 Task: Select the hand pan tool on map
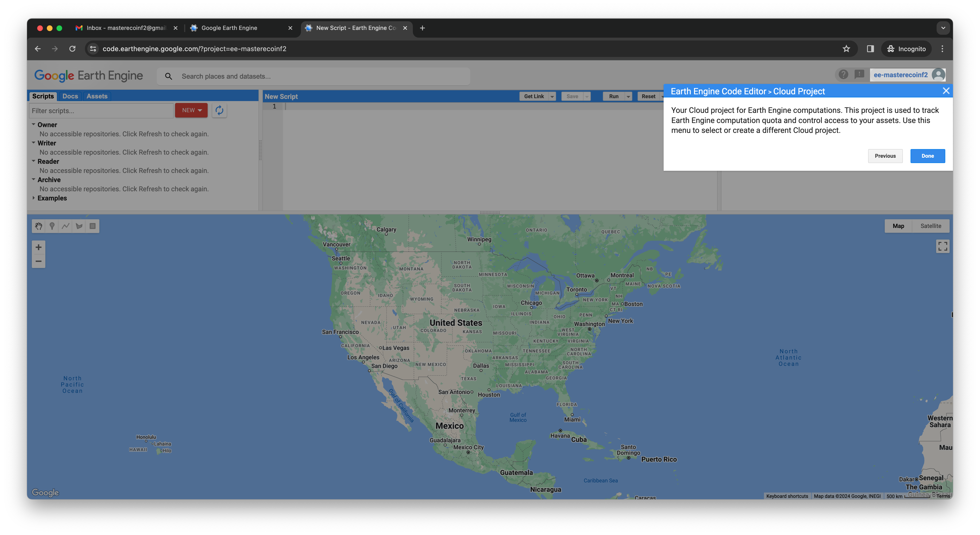coord(38,226)
